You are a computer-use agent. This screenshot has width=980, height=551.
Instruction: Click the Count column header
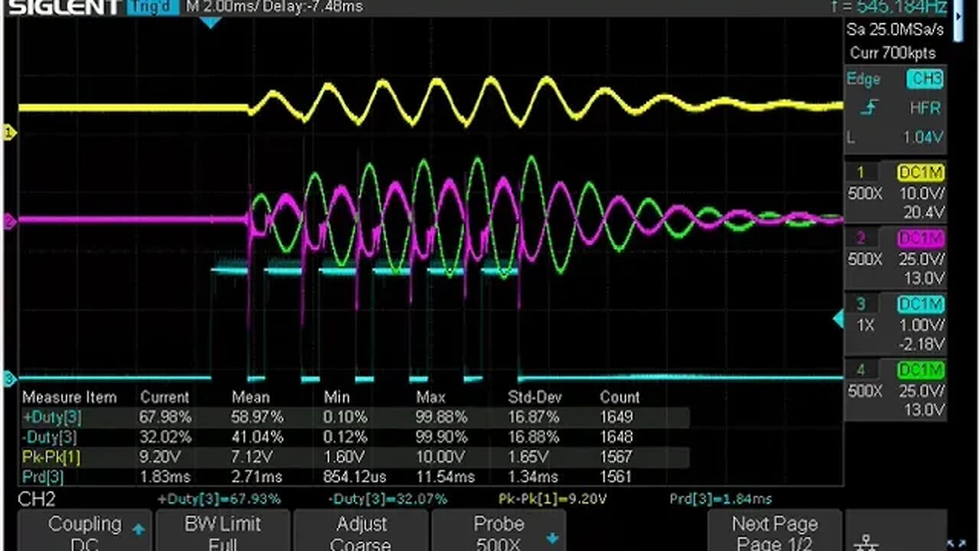point(620,397)
